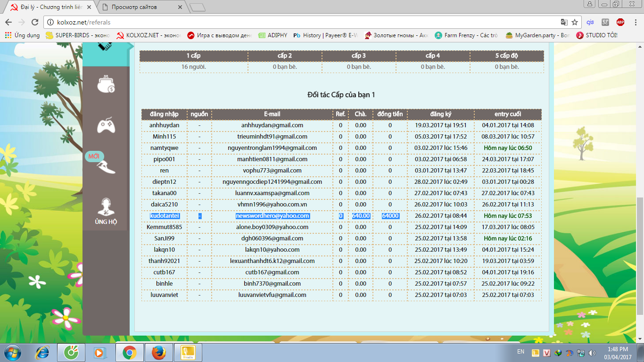Screen dimensions: 644x362
Task: Open Firefox from the taskbar
Action: point(159,352)
